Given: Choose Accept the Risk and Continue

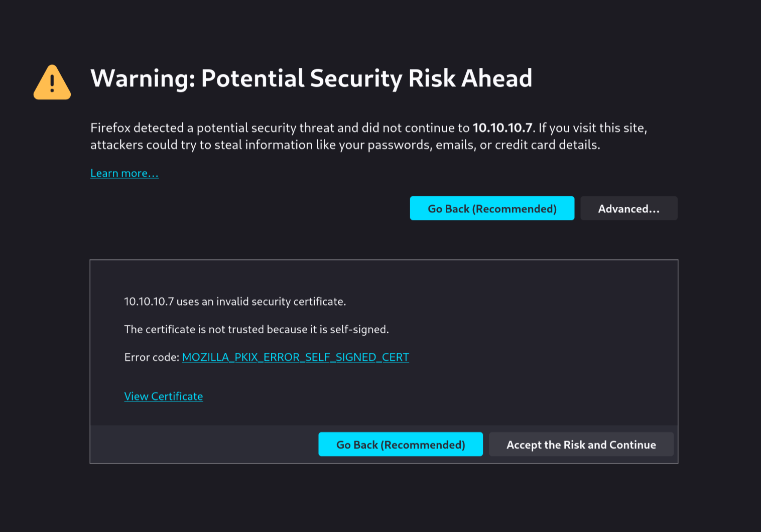Looking at the screenshot, I should coord(581,444).
